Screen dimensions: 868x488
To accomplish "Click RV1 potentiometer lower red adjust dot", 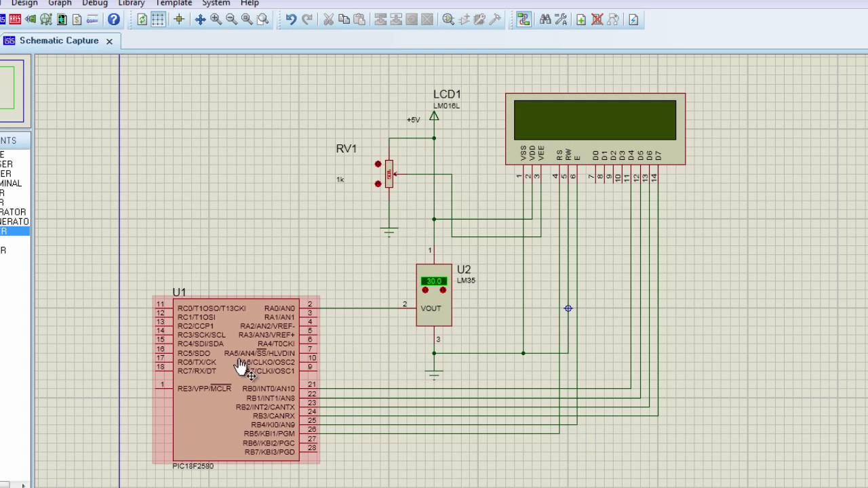I will coord(378,184).
